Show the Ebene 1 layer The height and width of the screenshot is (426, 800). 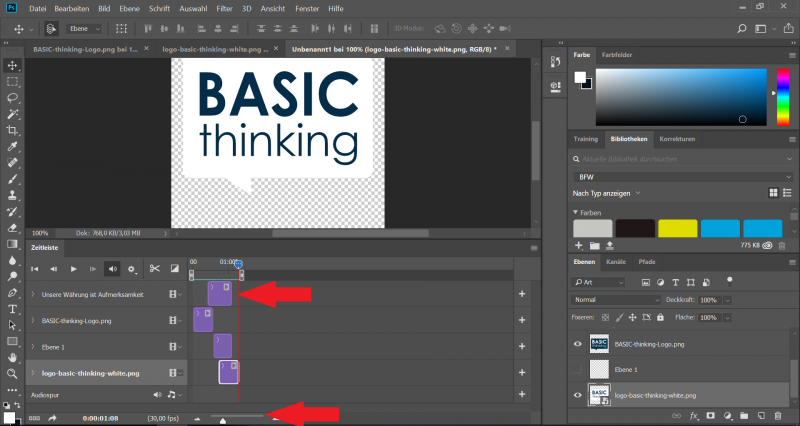(x=578, y=369)
